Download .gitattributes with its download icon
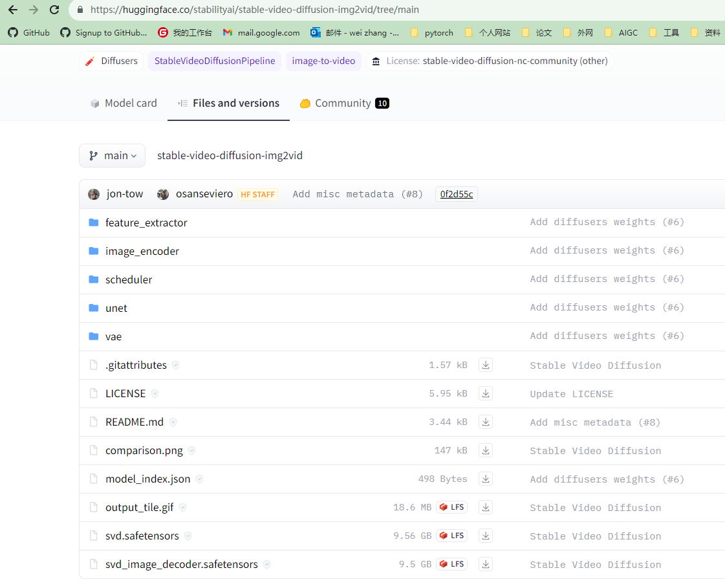 tap(486, 365)
